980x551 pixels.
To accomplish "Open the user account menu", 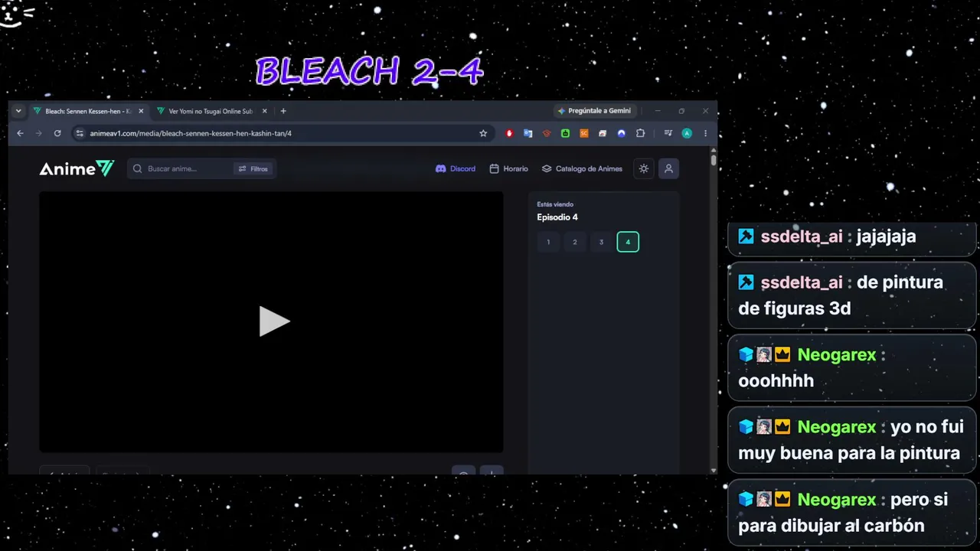I will pyautogui.click(x=668, y=169).
